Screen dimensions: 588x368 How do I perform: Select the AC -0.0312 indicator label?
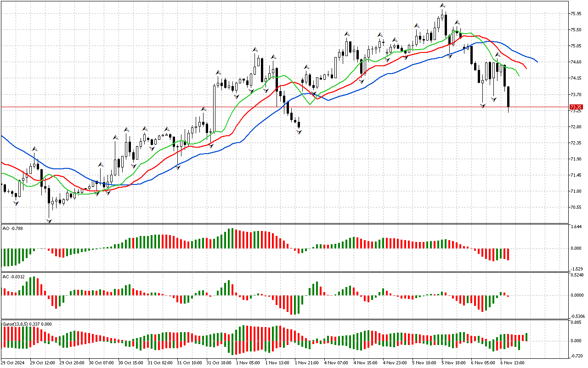click(x=14, y=277)
